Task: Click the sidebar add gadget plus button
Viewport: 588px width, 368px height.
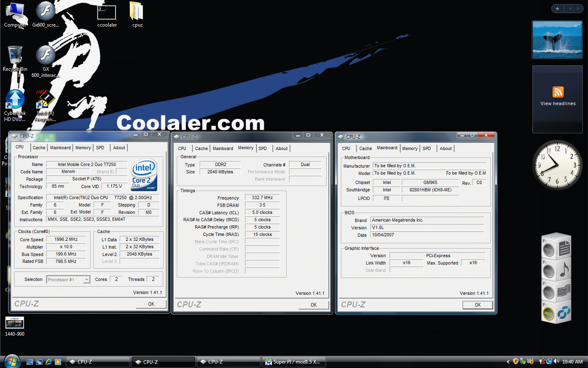Action: tap(557, 9)
